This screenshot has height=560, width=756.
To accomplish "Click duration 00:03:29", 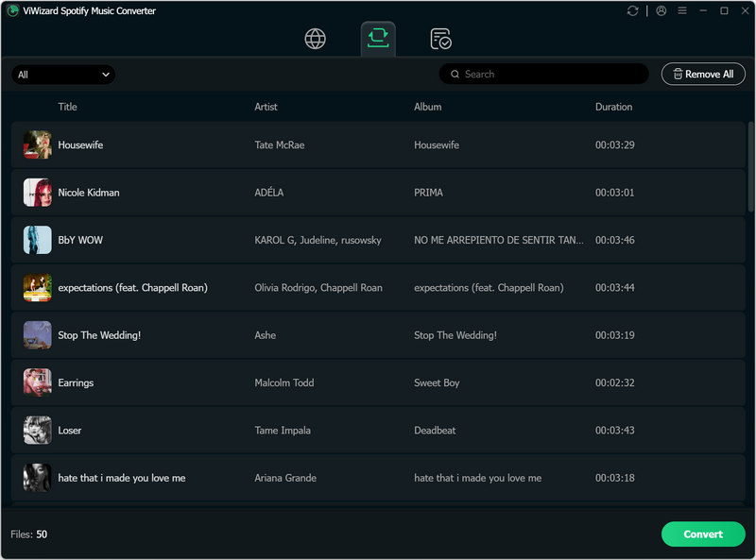I will click(615, 145).
